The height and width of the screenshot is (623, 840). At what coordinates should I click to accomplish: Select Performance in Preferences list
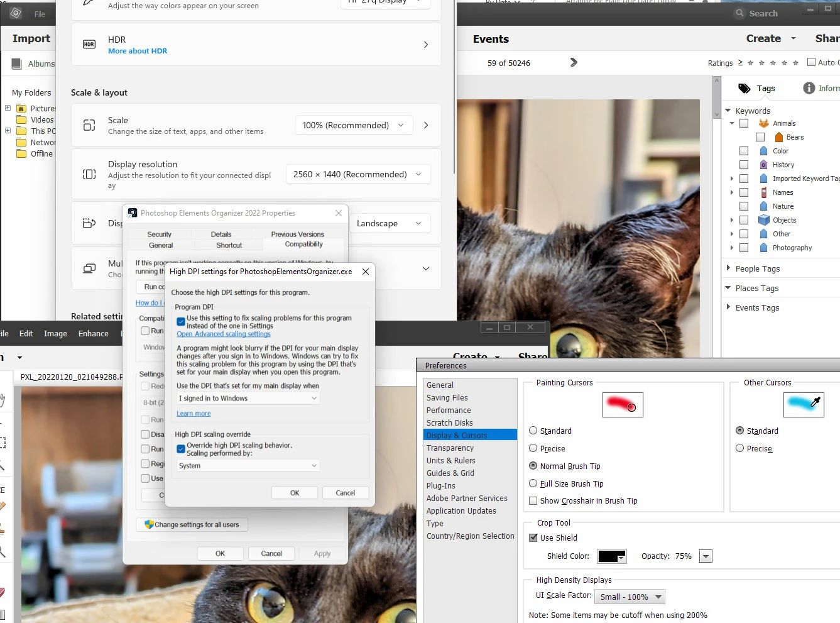[449, 410]
